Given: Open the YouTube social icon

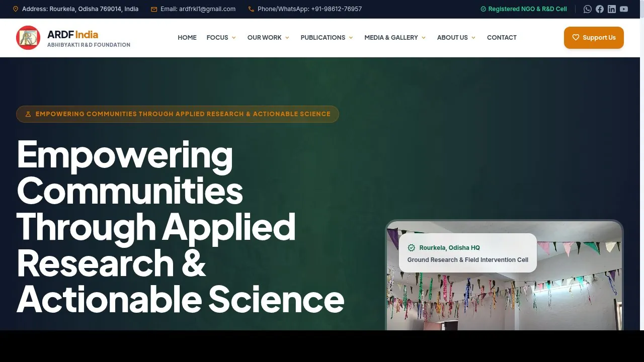Looking at the screenshot, I should [x=624, y=9].
